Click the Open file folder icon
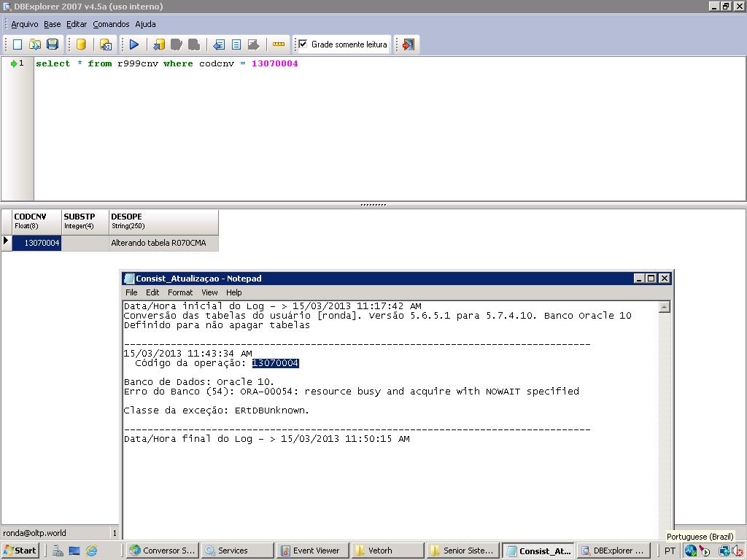747x560 pixels. pyautogui.click(x=35, y=44)
